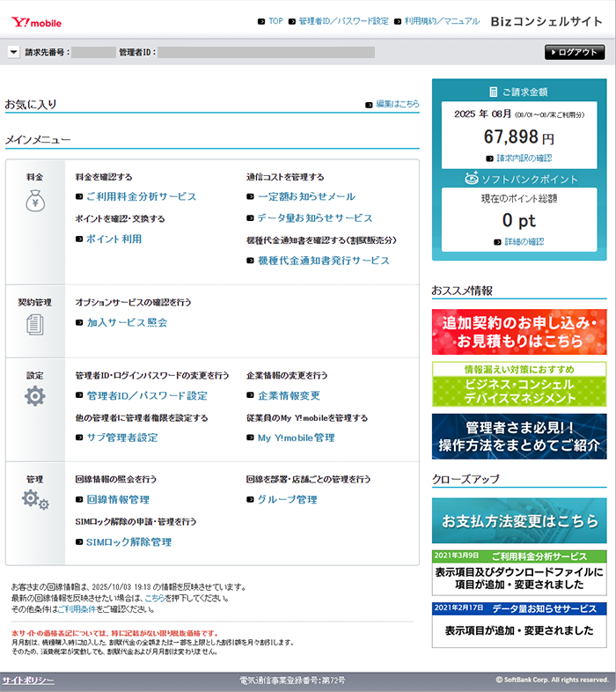Open 管理者ID/パスワード設定 in header menu
The height and width of the screenshot is (692, 616).
(343, 20)
